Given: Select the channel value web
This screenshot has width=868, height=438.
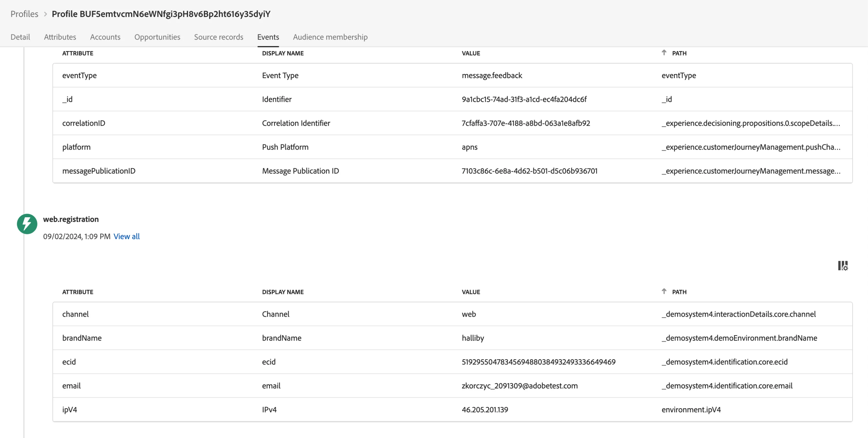Looking at the screenshot, I should 469,314.
